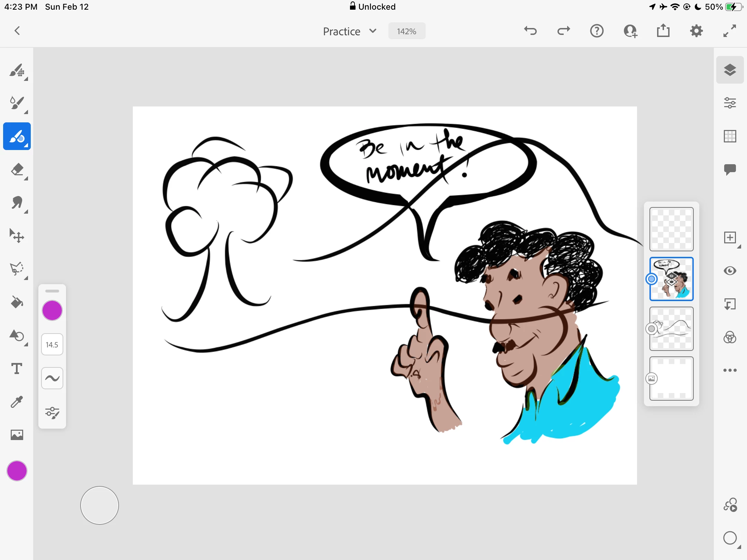
Task: Toggle the Layers panel button
Action: point(730,70)
